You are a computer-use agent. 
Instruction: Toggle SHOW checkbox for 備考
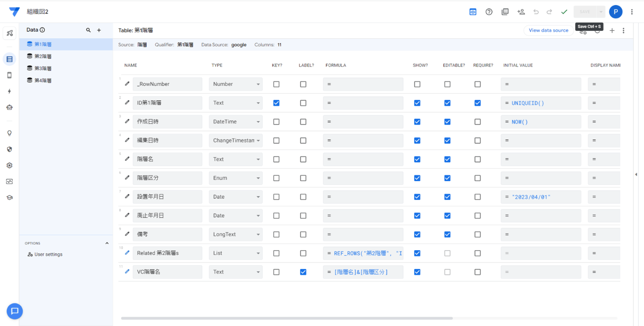click(417, 234)
